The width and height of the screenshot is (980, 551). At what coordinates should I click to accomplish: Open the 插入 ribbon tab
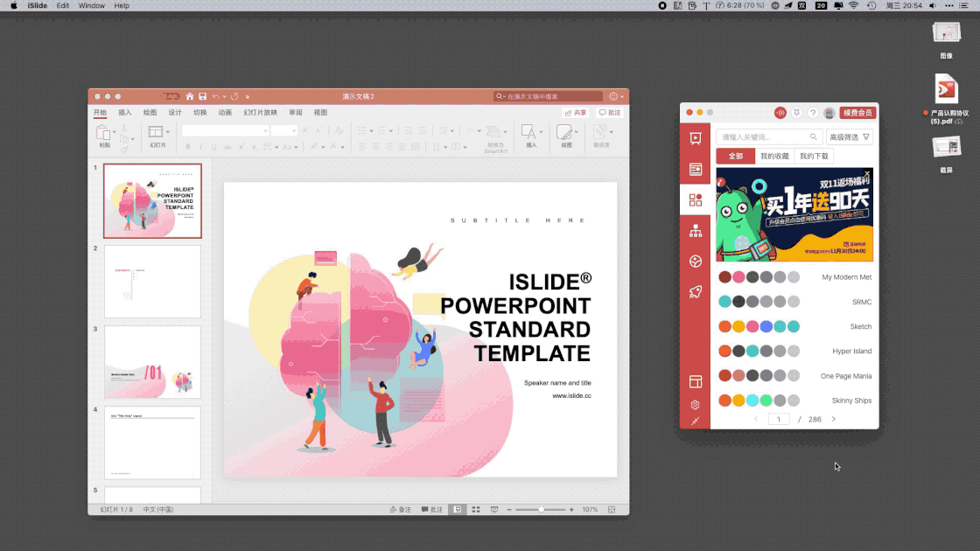[125, 113]
